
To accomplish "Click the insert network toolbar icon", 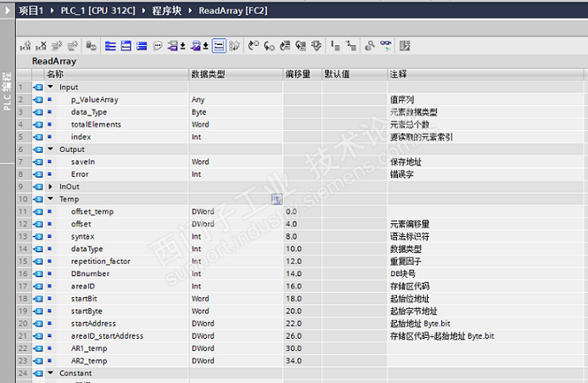I will [25, 46].
